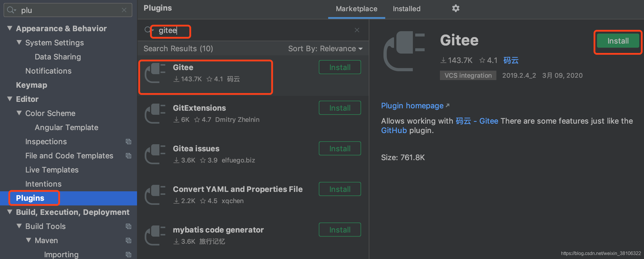Open the Intentions settings page
The height and width of the screenshot is (259, 644).
tap(44, 184)
